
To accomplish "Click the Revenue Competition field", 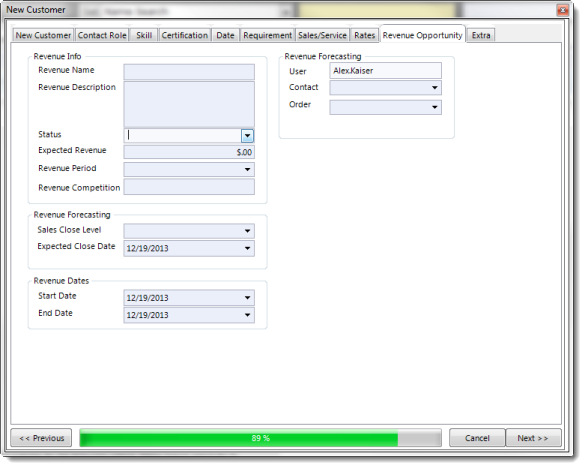I will coord(189,187).
